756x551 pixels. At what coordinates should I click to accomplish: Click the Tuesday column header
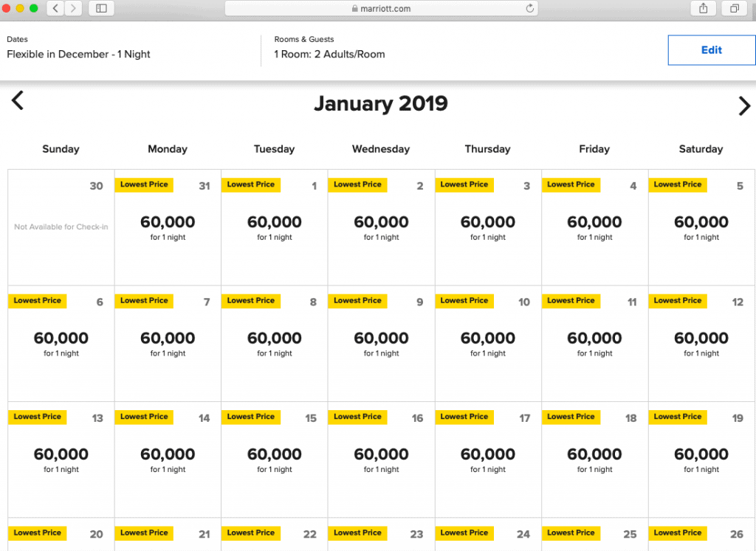pos(275,149)
